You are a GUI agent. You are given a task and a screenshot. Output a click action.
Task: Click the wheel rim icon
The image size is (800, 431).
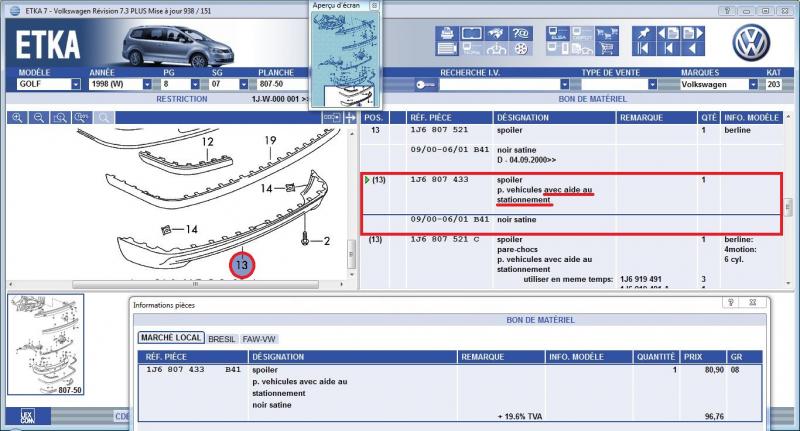(x=520, y=49)
